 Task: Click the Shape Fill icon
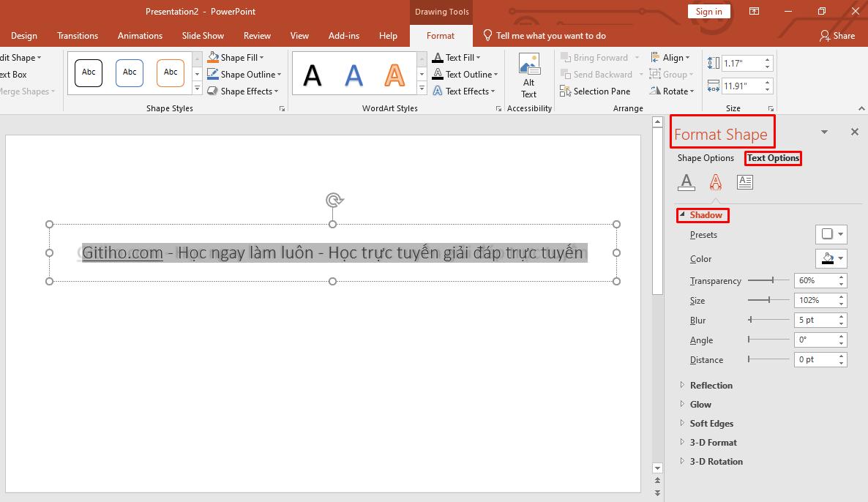[213, 57]
